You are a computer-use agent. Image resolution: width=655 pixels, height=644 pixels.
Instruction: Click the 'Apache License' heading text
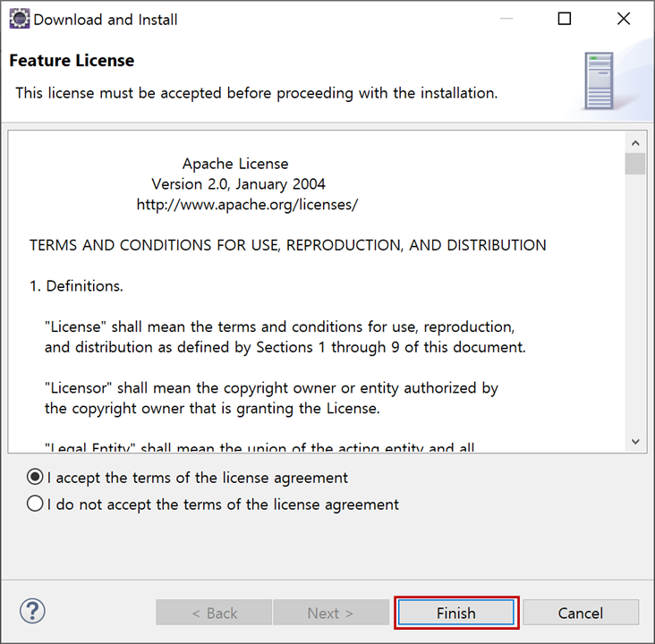pyautogui.click(x=235, y=164)
